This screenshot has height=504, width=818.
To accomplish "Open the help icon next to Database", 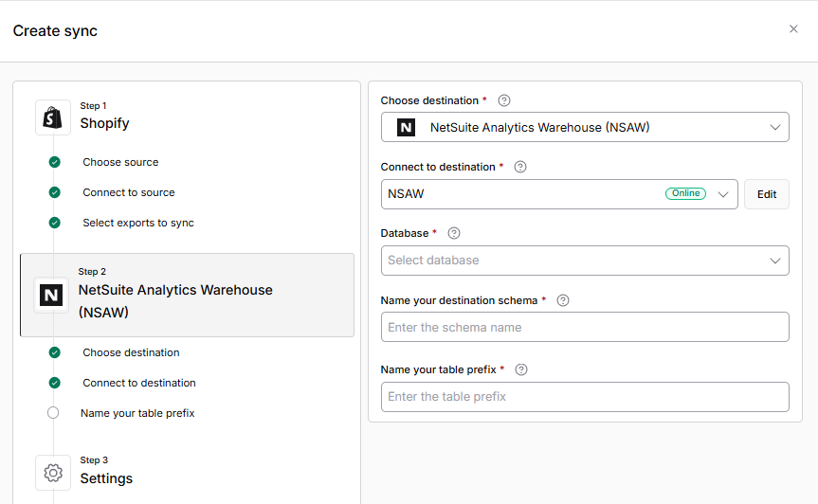I will pos(454,233).
